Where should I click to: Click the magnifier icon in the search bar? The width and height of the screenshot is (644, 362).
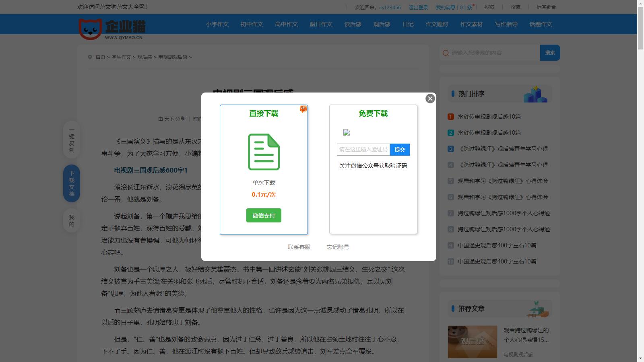tap(445, 52)
